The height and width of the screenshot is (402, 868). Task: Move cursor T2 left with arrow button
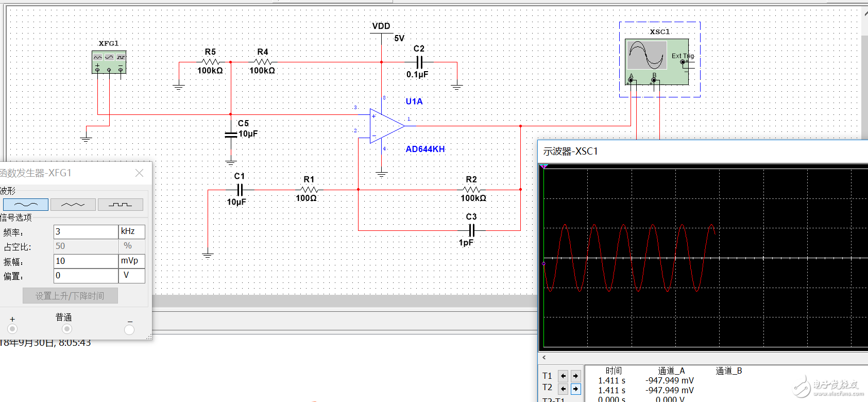(563, 389)
